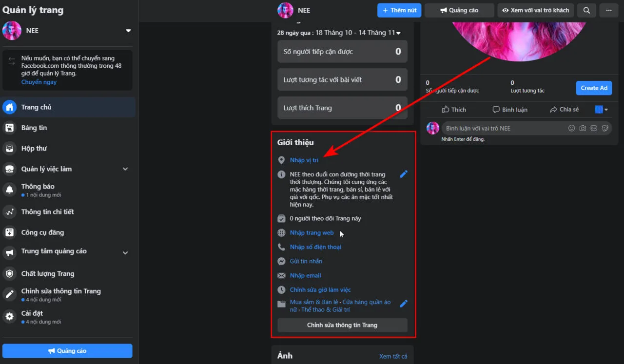624x364 pixels.
Task: Click the phone icon beside Nhập số điện thoại
Action: coord(281,247)
